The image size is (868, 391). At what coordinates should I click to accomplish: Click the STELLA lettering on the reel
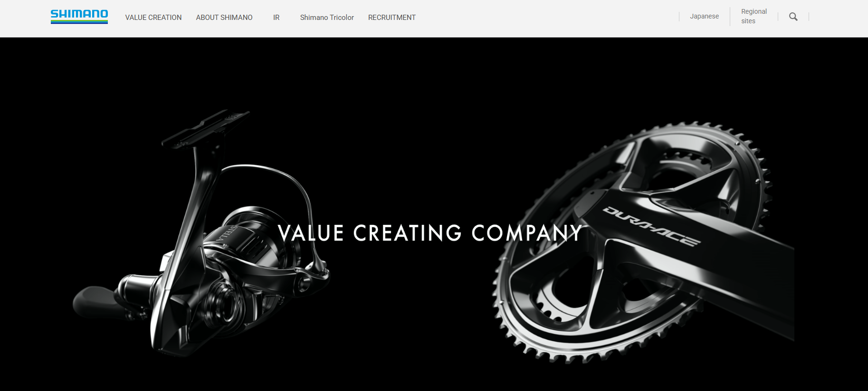[x=227, y=233]
